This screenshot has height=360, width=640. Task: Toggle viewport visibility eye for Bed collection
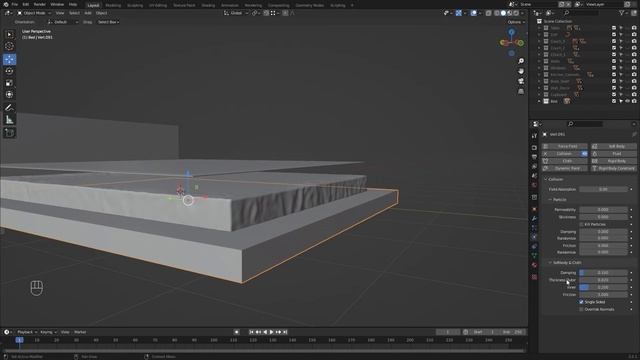click(x=627, y=101)
